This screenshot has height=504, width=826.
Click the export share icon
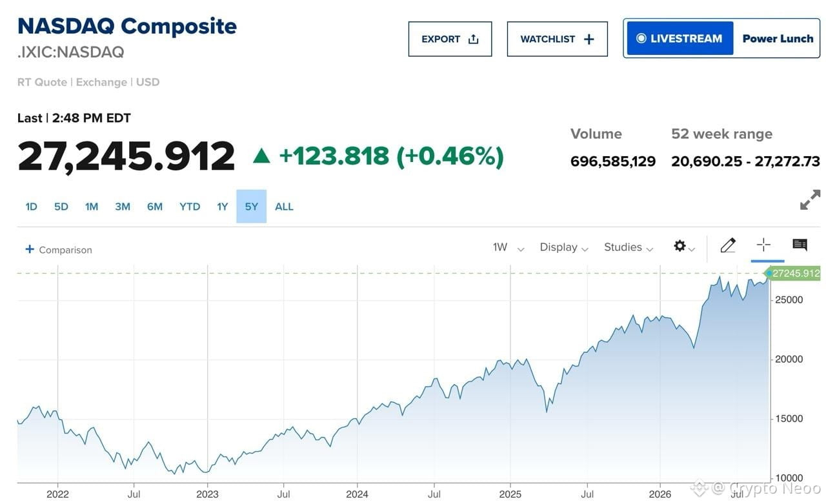473,39
